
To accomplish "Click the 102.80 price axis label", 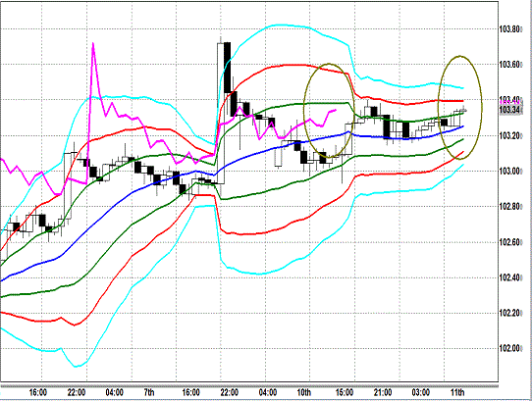I will pyautogui.click(x=510, y=207).
